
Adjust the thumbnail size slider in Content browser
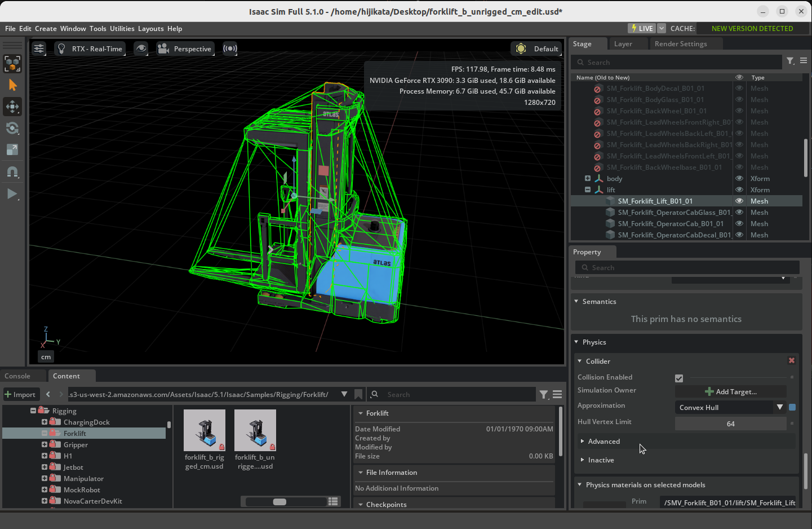click(x=280, y=501)
